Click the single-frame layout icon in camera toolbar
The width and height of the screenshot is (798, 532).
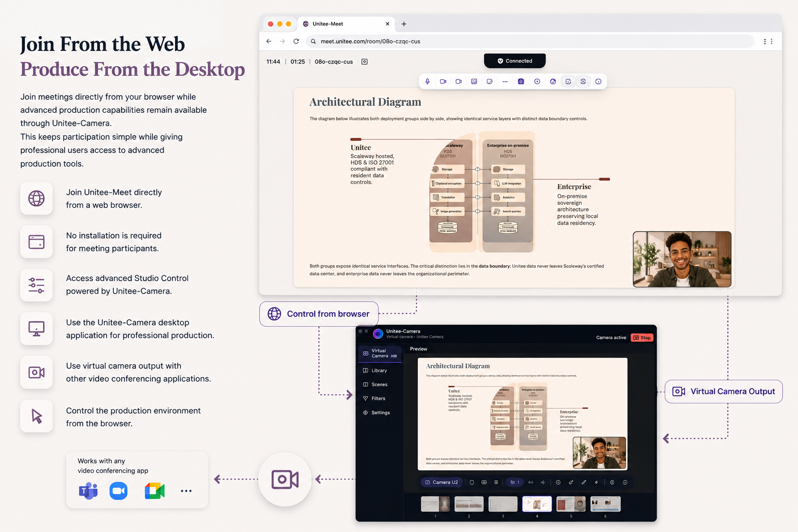click(472, 482)
